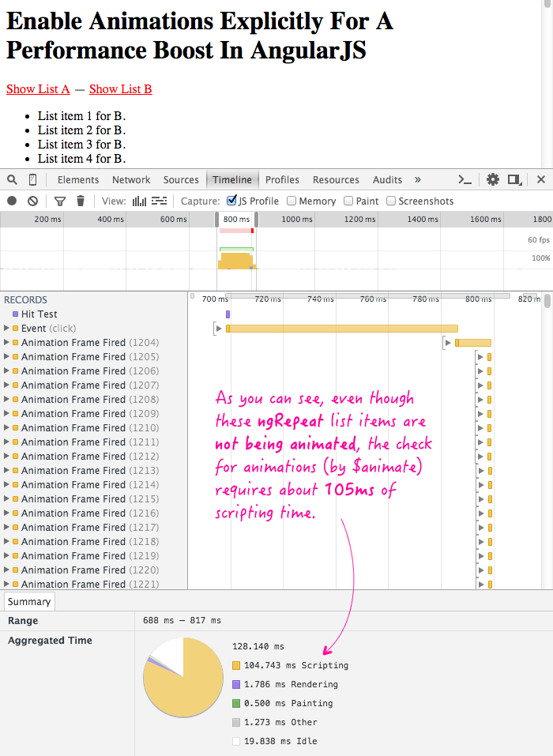This screenshot has width=553, height=756.
Task: Open the Network tab
Action: [131, 180]
